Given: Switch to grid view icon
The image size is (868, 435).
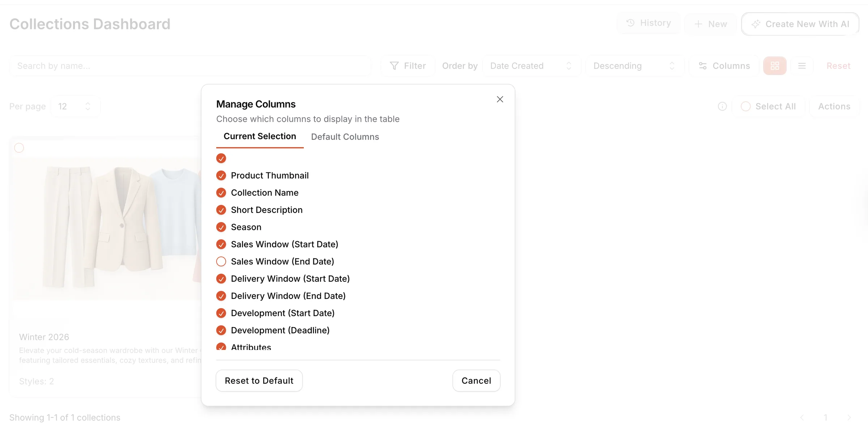Looking at the screenshot, I should click(x=775, y=66).
